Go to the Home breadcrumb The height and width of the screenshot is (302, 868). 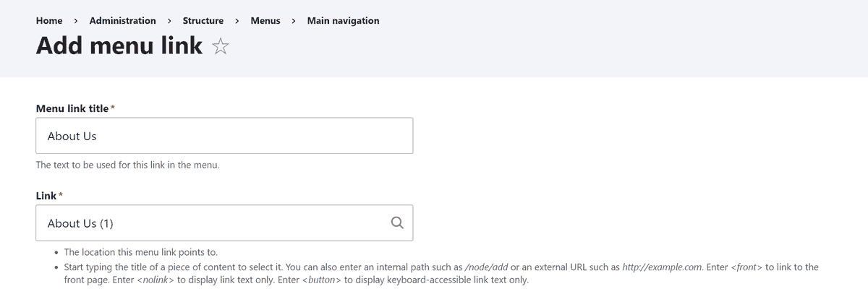(49, 21)
